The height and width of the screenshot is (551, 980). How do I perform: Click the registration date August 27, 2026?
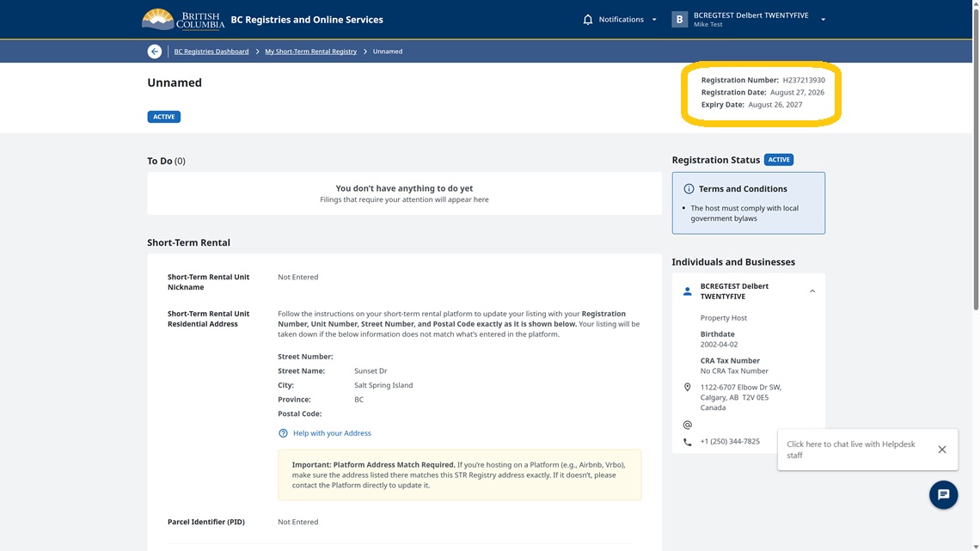[797, 92]
